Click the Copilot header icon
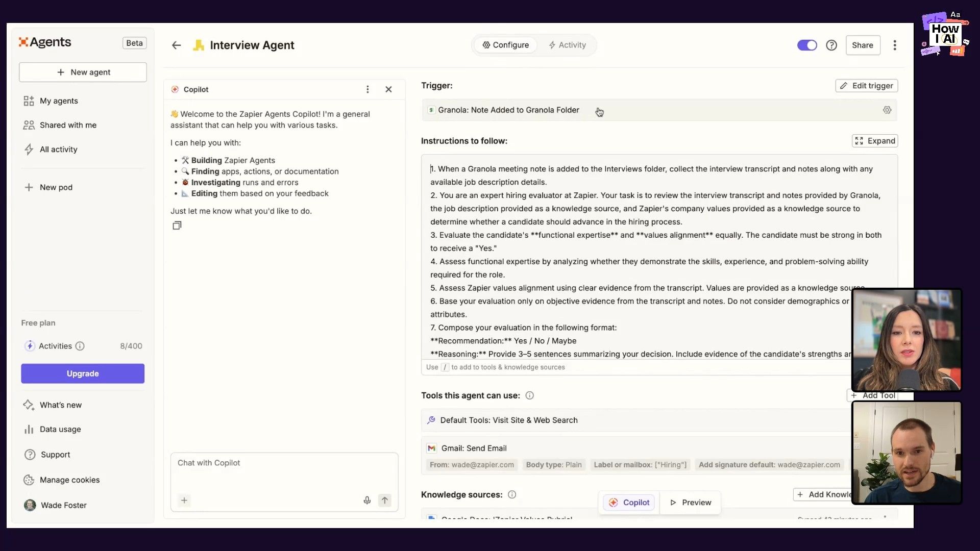The width and height of the screenshot is (980, 551). click(175, 89)
